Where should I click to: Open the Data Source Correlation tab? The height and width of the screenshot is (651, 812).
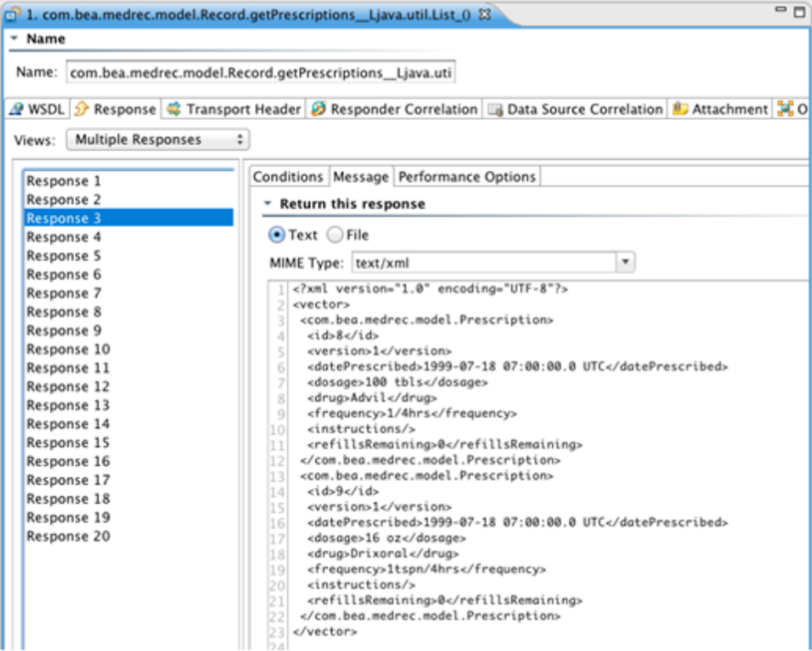[x=575, y=110]
